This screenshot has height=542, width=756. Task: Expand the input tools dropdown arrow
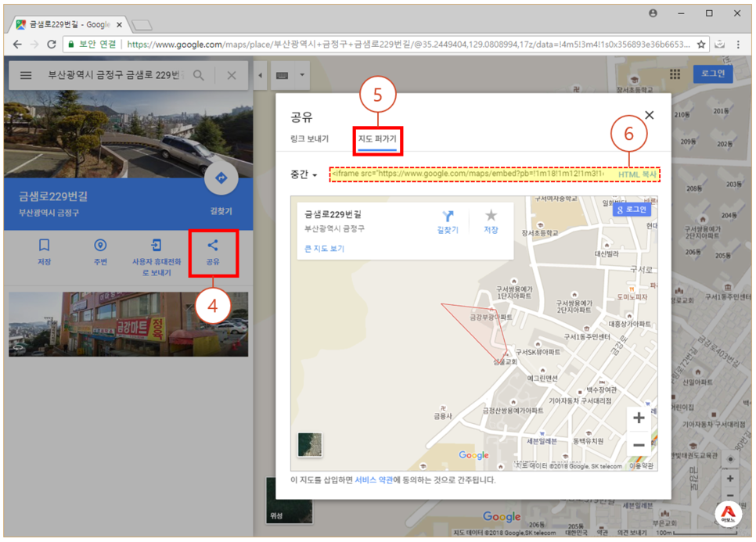(302, 75)
